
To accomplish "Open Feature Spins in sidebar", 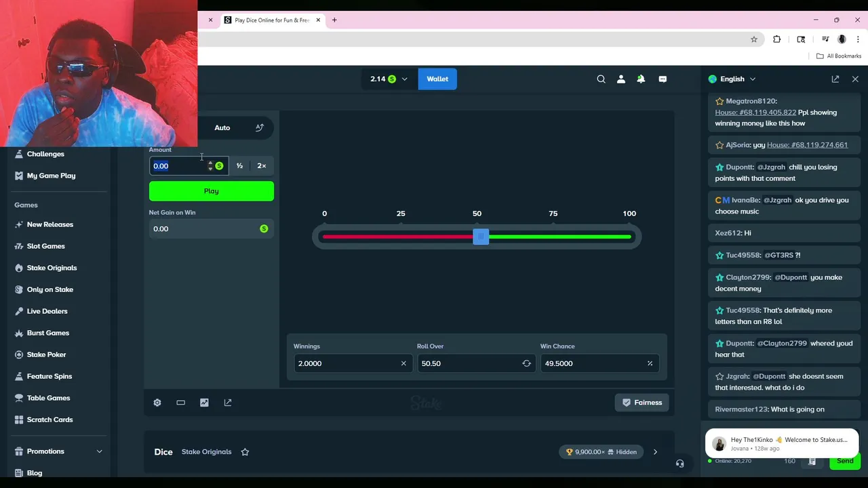I will (x=49, y=376).
